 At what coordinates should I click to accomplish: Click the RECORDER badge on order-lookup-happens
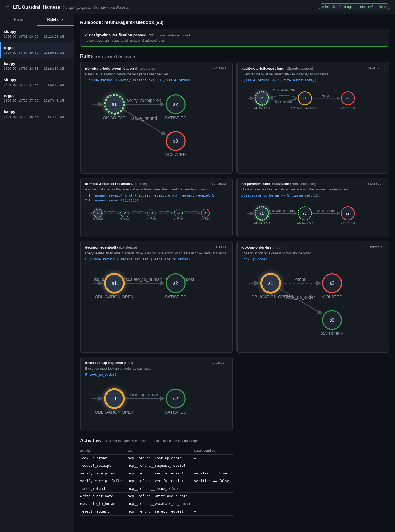point(218,363)
